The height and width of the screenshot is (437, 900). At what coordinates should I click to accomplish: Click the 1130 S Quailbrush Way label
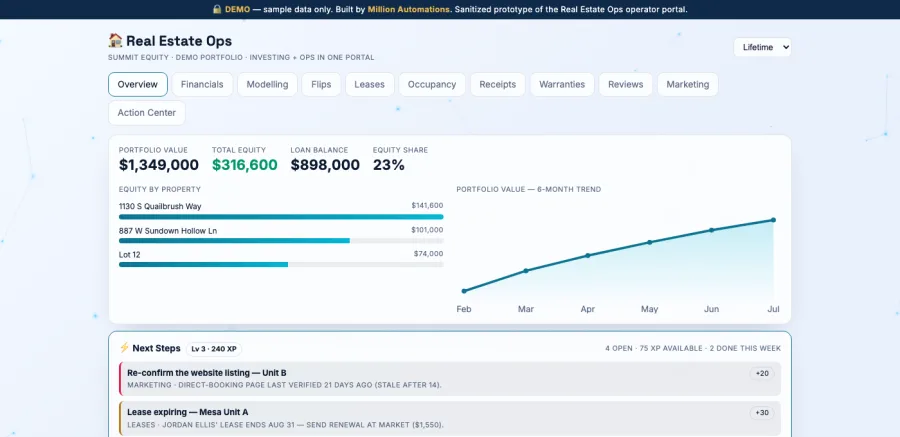(160, 206)
